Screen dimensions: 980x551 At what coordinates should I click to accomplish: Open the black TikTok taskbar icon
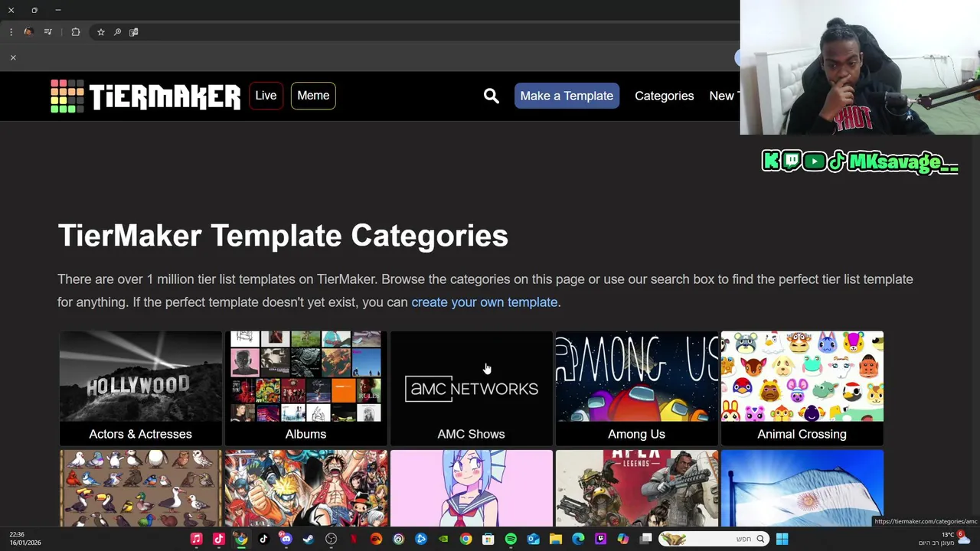263,539
